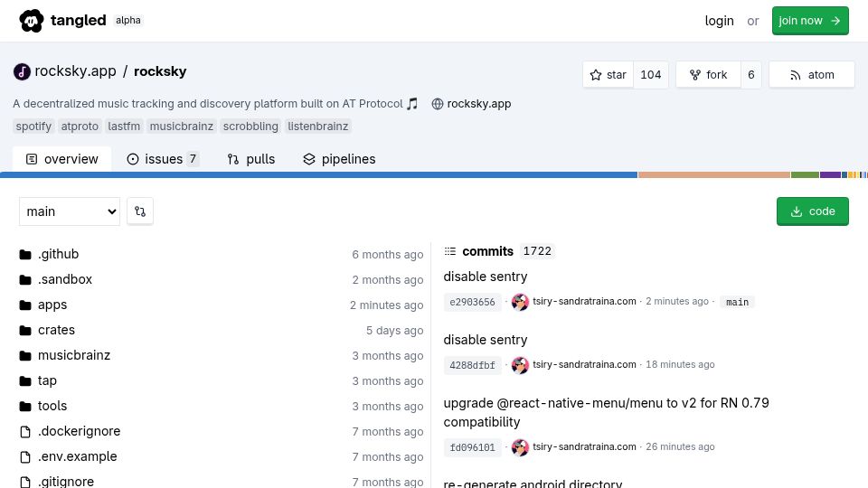Open the rocksky.app owner link
The height and width of the screenshot is (488, 868).
coord(75,71)
